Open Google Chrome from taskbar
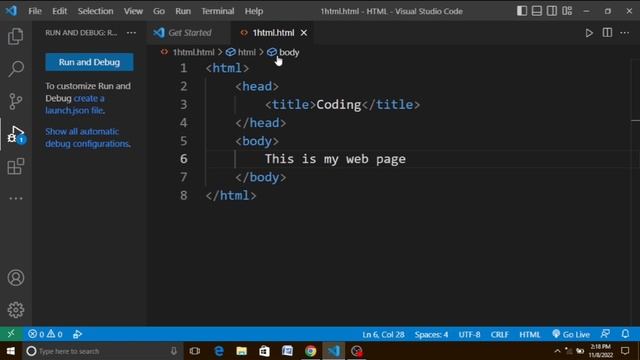 pyautogui.click(x=310, y=351)
